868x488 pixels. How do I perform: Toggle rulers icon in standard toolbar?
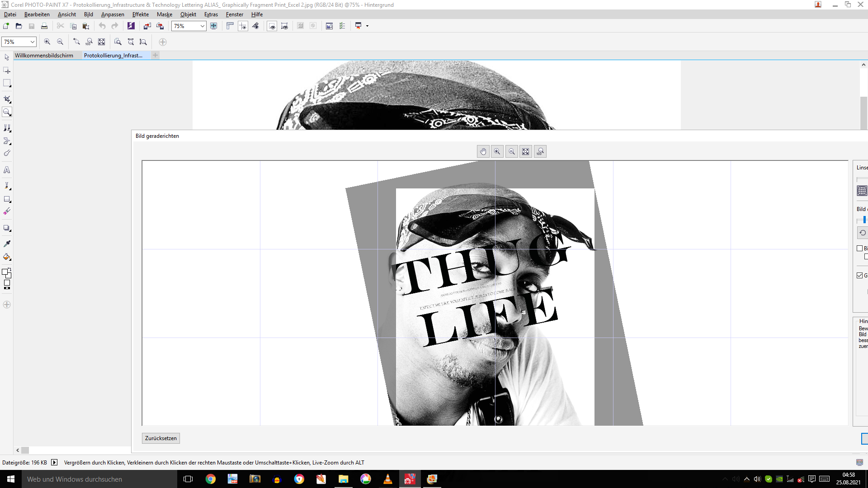230,26
